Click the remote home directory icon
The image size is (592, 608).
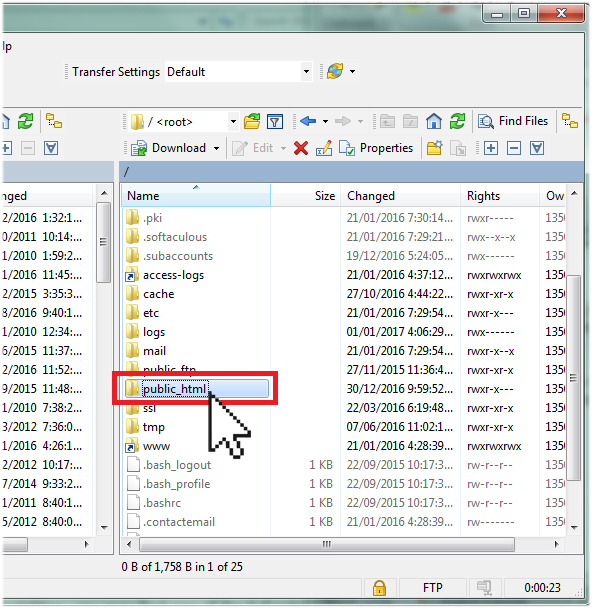(434, 121)
